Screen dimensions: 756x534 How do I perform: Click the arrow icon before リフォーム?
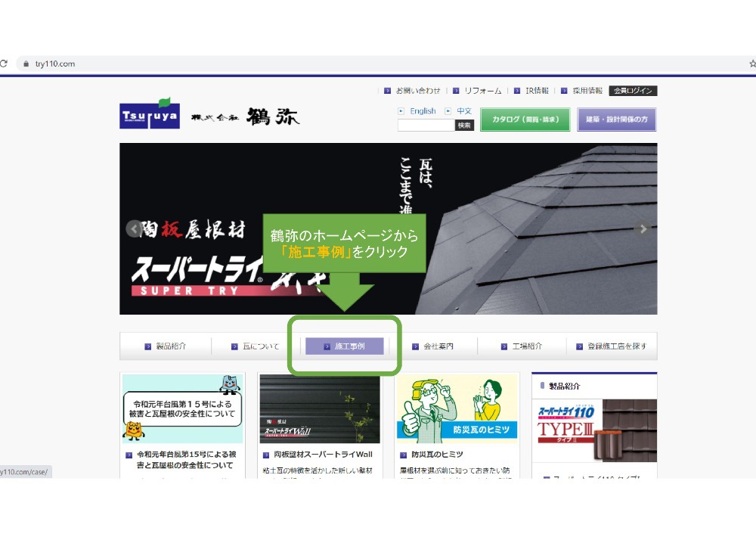pos(456,91)
